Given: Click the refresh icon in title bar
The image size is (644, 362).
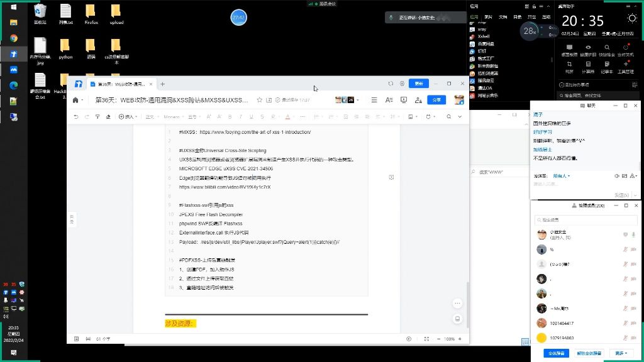Looking at the screenshot, I should pyautogui.click(x=391, y=84).
